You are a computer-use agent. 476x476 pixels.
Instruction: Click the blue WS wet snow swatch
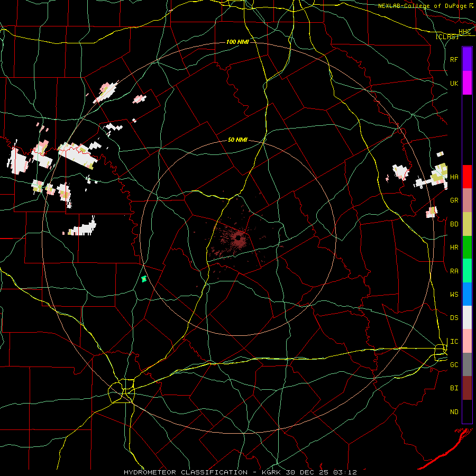467,294
